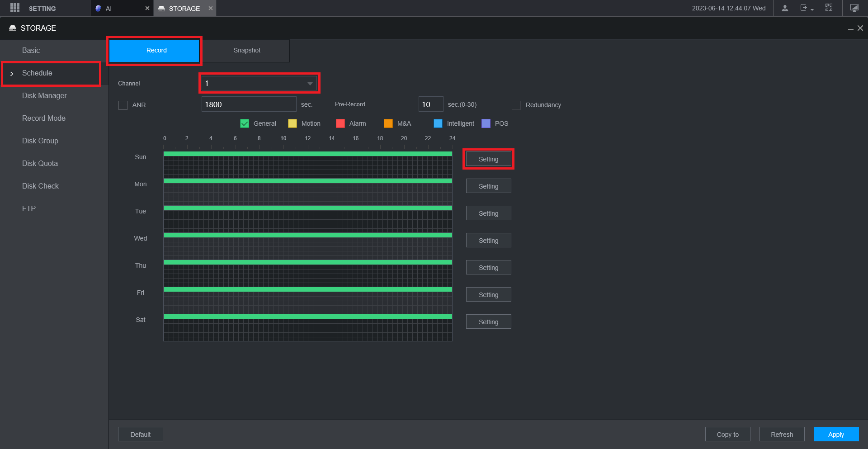Click the user account icon
Screen dimensions: 868x449
[x=785, y=8]
